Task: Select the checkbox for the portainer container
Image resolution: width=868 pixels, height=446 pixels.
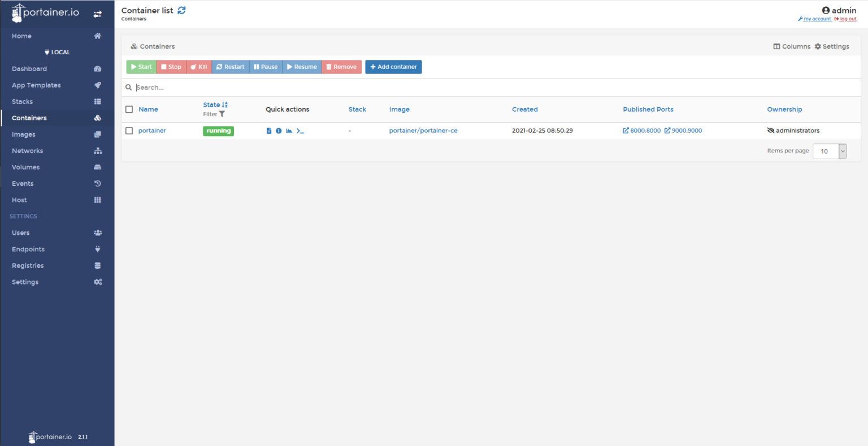Action: click(129, 130)
